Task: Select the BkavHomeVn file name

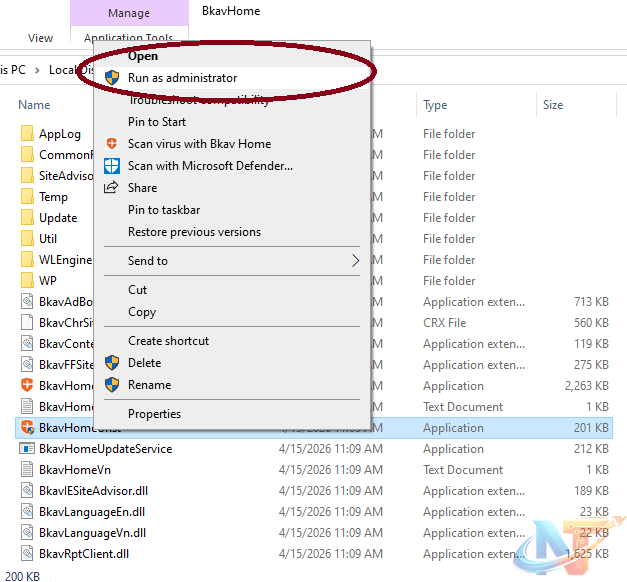Action: coord(75,470)
